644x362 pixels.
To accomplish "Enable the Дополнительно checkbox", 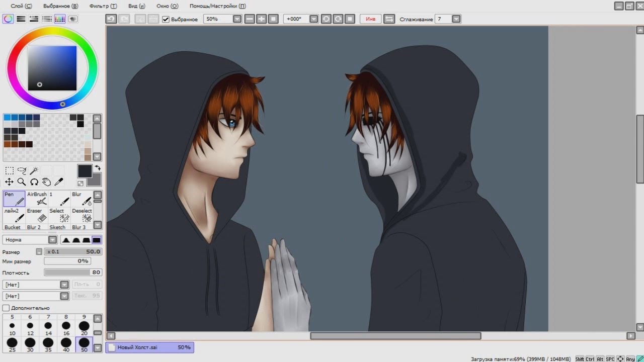I will [x=6, y=308].
